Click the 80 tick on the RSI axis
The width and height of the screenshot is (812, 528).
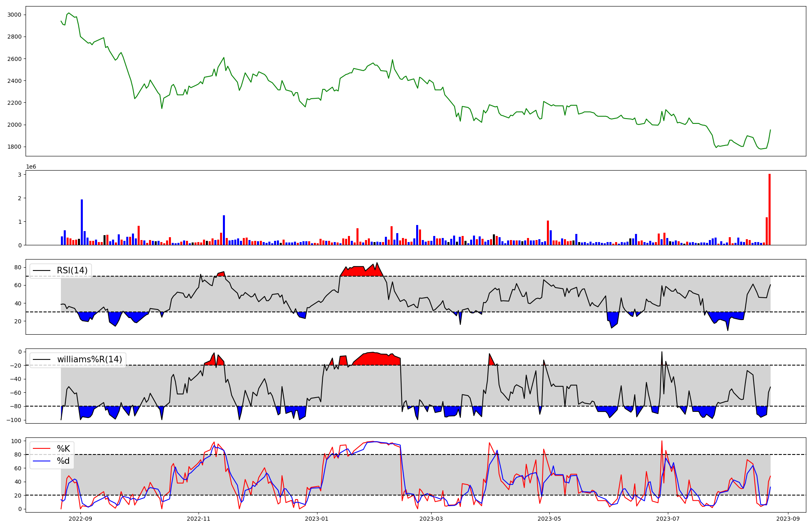coord(18,267)
